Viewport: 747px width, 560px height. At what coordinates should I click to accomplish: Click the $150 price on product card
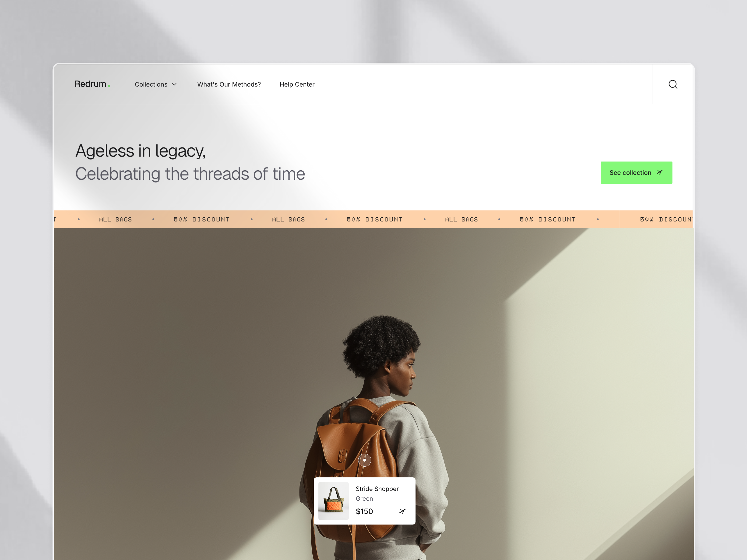[364, 511]
